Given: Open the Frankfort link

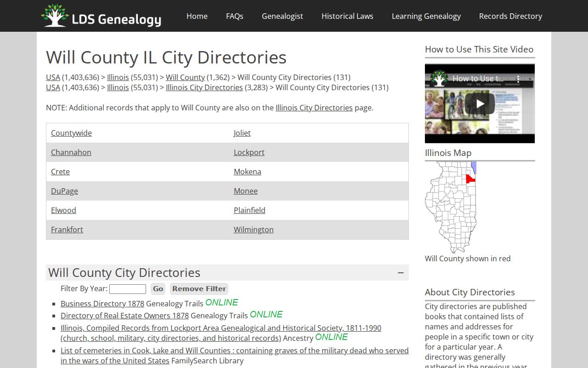Looking at the screenshot, I should [67, 230].
